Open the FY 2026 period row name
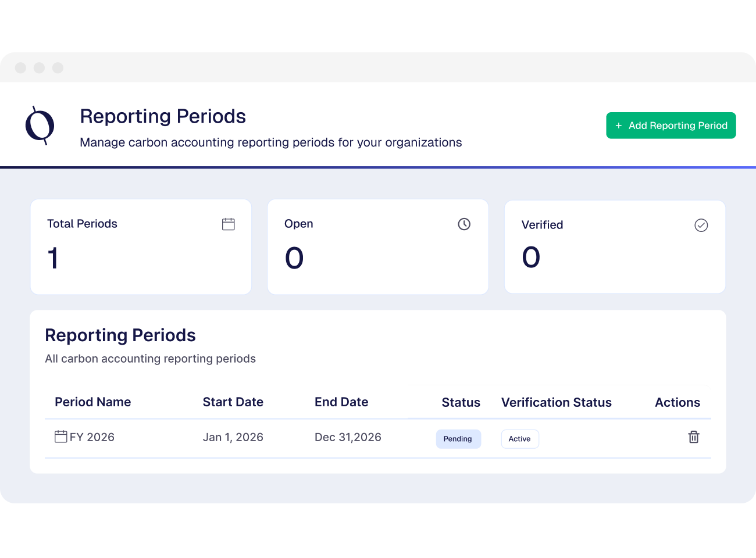The width and height of the screenshot is (756, 558). pyautogui.click(x=92, y=437)
